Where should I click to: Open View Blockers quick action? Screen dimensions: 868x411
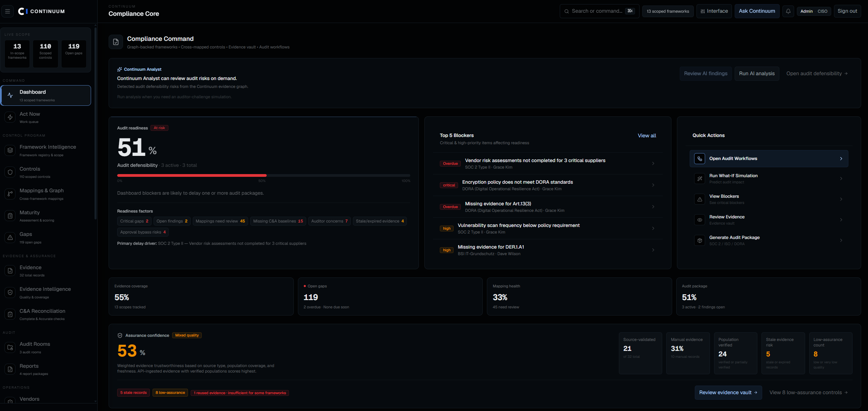769,199
